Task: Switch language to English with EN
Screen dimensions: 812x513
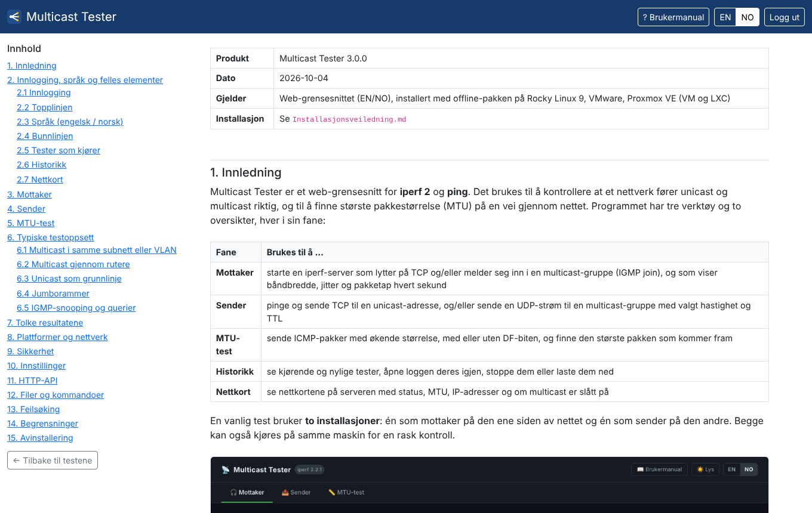Action: pyautogui.click(x=725, y=17)
